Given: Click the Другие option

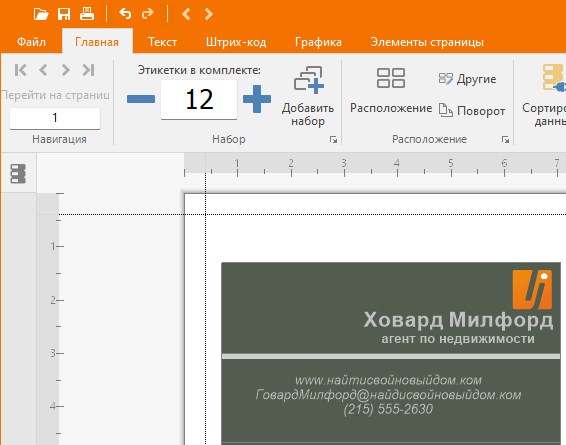Looking at the screenshot, I should coord(467,79).
